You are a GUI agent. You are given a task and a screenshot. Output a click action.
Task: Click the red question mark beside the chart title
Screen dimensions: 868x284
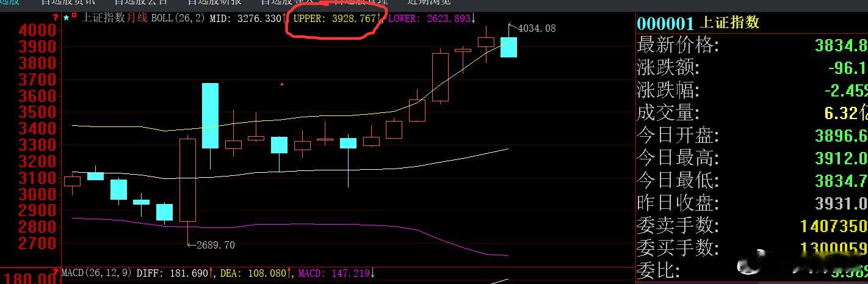(56, 18)
